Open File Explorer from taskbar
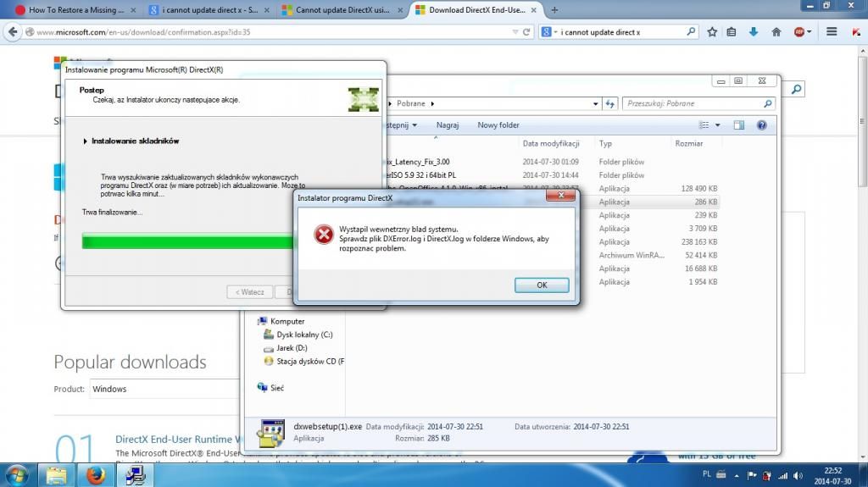 [56, 475]
